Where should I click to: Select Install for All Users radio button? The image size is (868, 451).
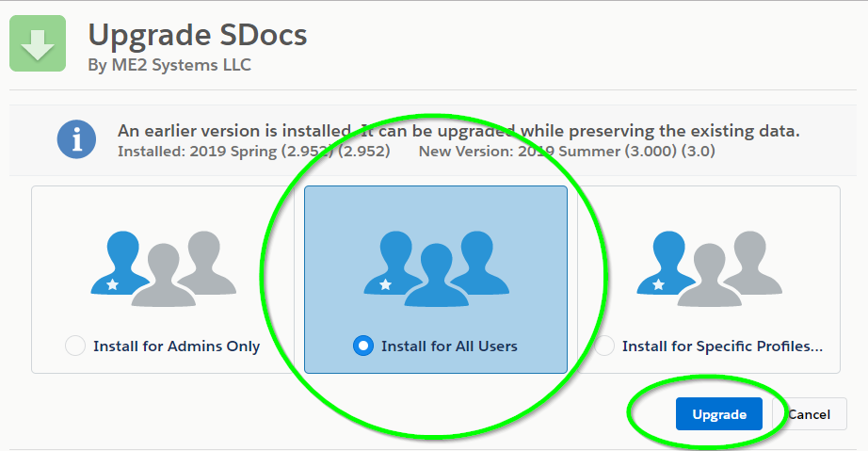pyautogui.click(x=363, y=346)
